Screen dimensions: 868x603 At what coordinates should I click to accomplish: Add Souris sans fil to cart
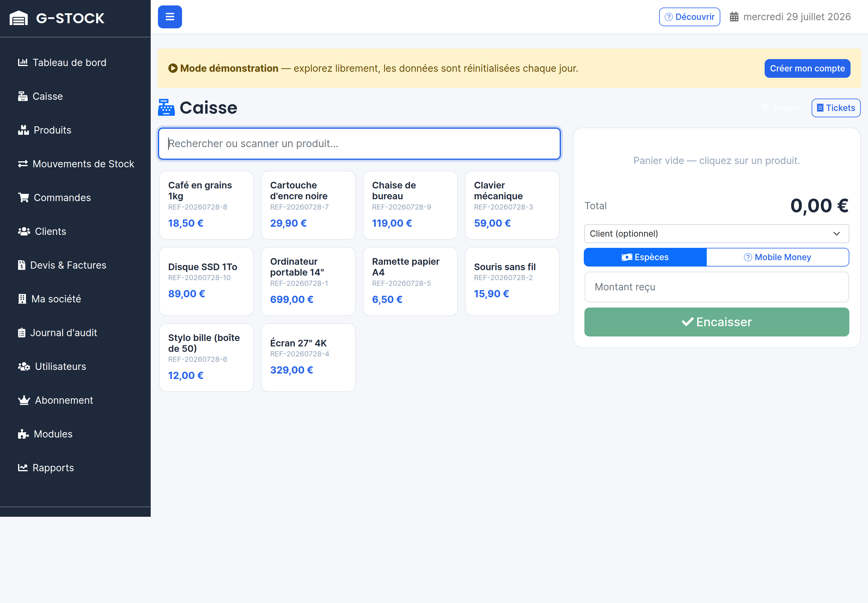512,282
